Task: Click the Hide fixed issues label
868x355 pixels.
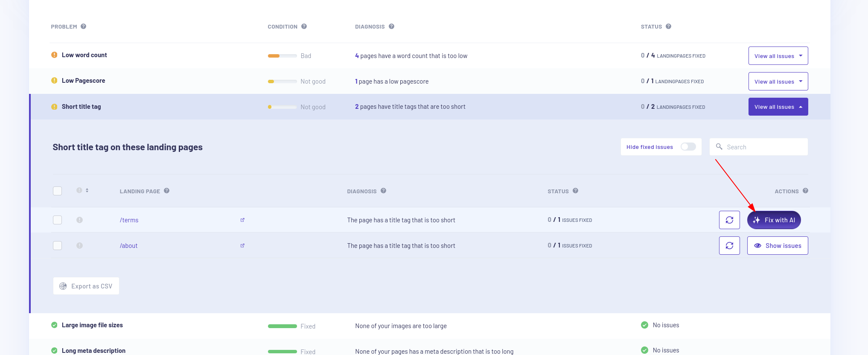Action: pos(650,147)
